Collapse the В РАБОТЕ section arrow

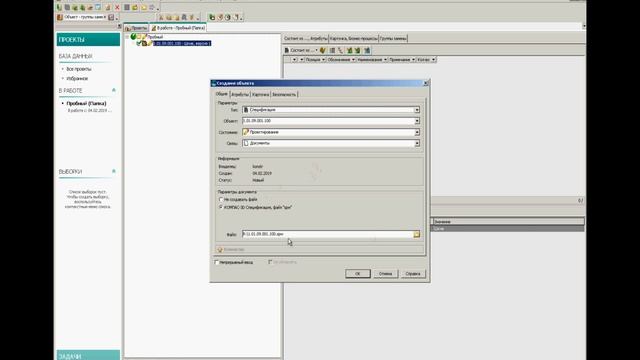click(114, 90)
